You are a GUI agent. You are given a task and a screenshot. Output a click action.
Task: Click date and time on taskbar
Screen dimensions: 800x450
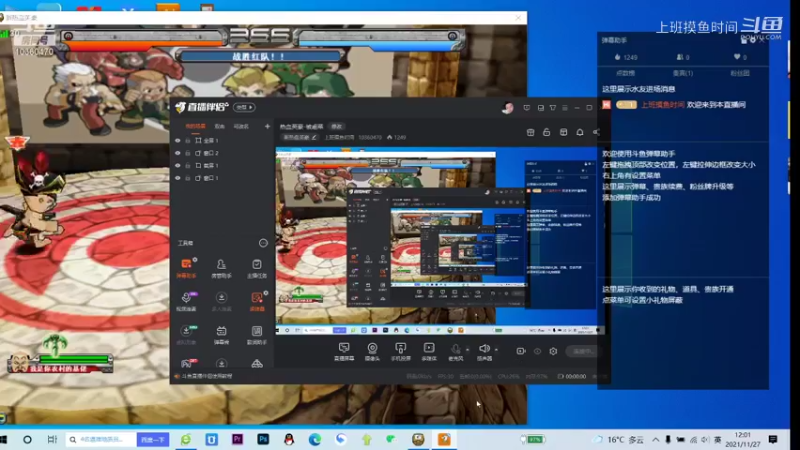[742, 439]
